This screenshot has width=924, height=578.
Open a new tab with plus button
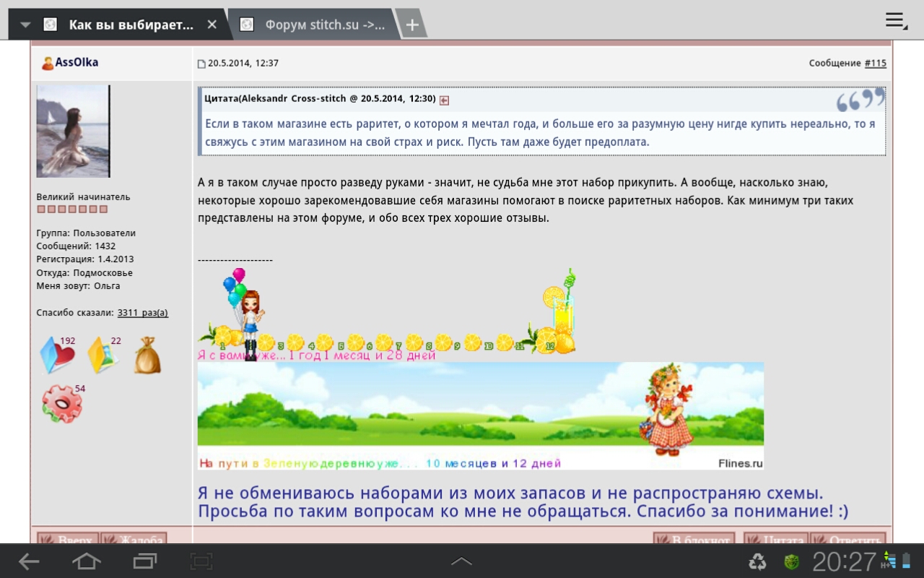click(x=411, y=25)
